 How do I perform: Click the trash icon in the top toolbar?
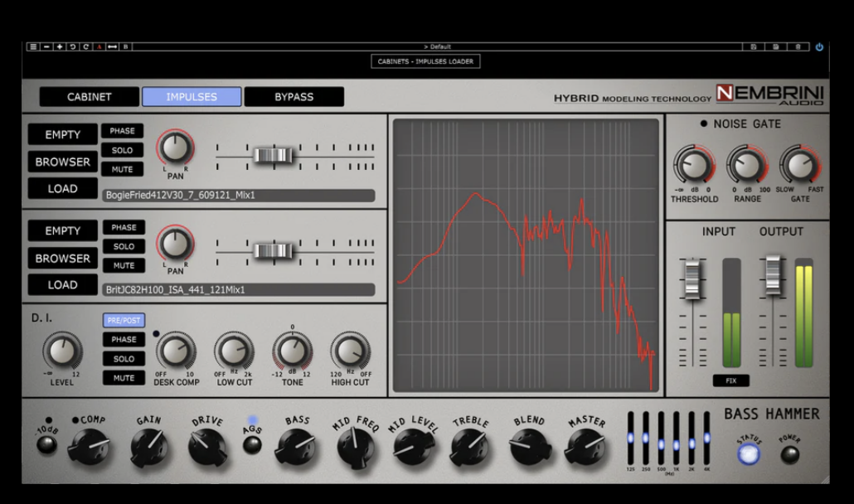pyautogui.click(x=798, y=47)
